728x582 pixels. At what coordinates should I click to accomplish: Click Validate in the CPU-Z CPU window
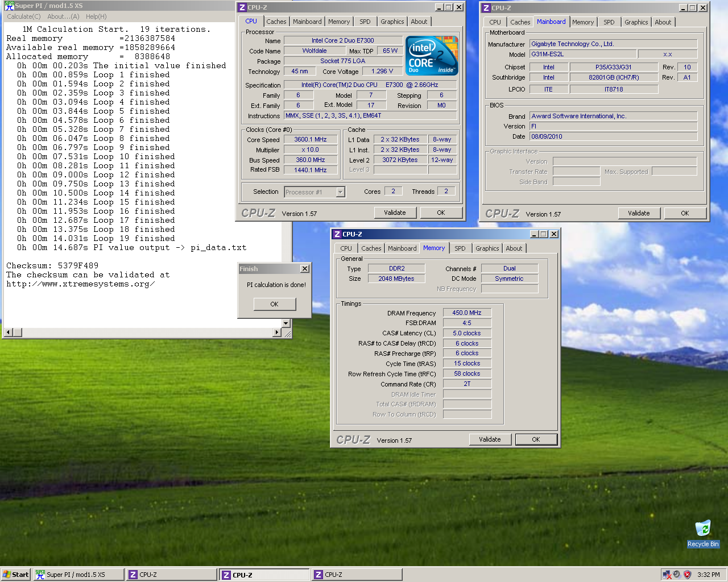click(x=395, y=213)
